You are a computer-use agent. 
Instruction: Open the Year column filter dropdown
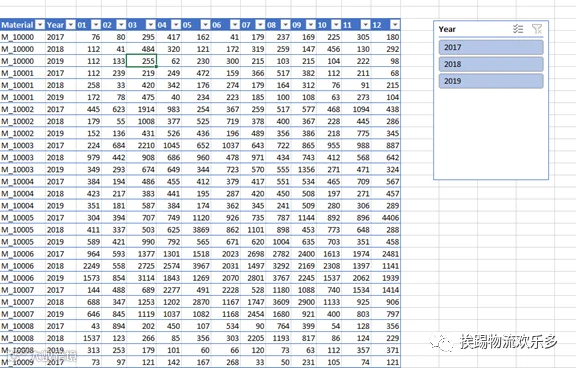(71, 25)
